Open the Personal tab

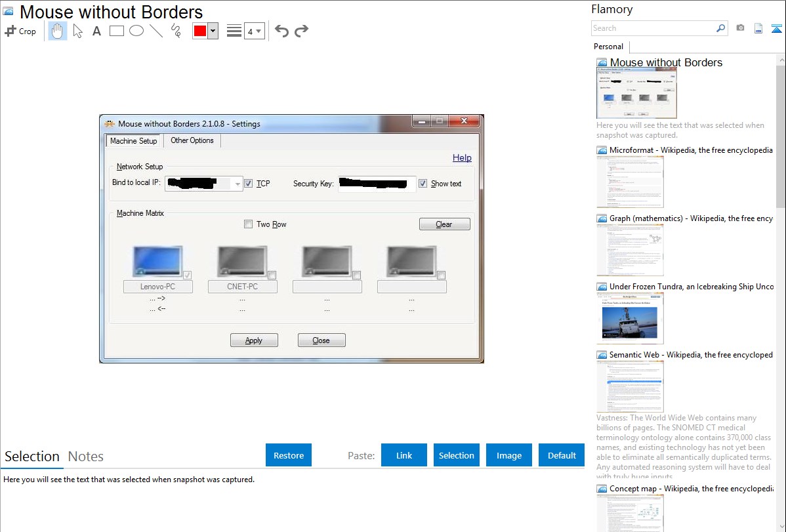609,47
